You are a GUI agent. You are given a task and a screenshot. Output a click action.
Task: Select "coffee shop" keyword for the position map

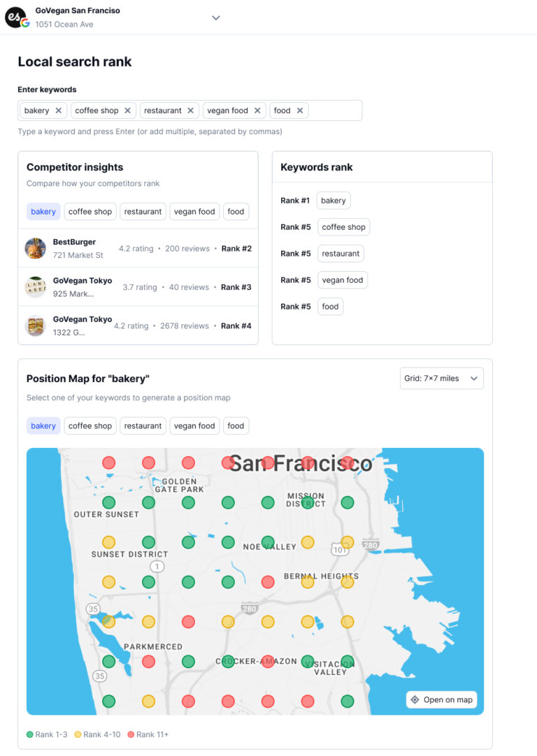point(89,426)
